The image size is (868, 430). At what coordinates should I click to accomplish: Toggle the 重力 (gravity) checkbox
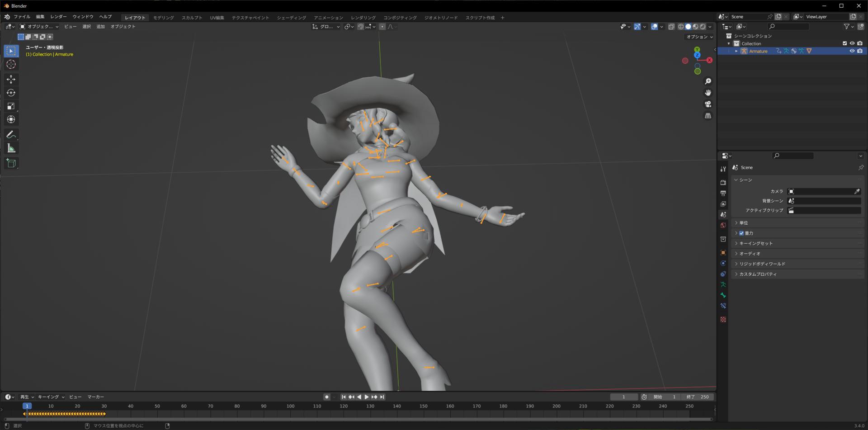741,233
